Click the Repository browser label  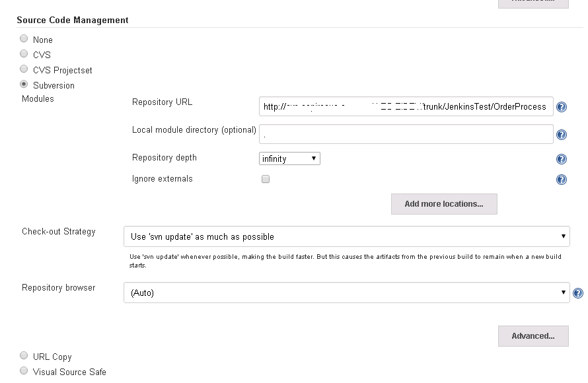click(59, 288)
